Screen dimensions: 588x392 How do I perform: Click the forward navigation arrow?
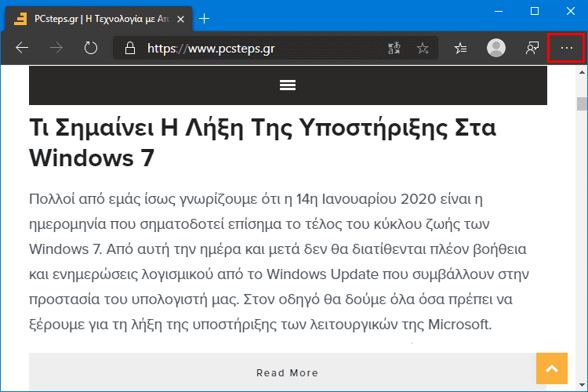(56, 48)
